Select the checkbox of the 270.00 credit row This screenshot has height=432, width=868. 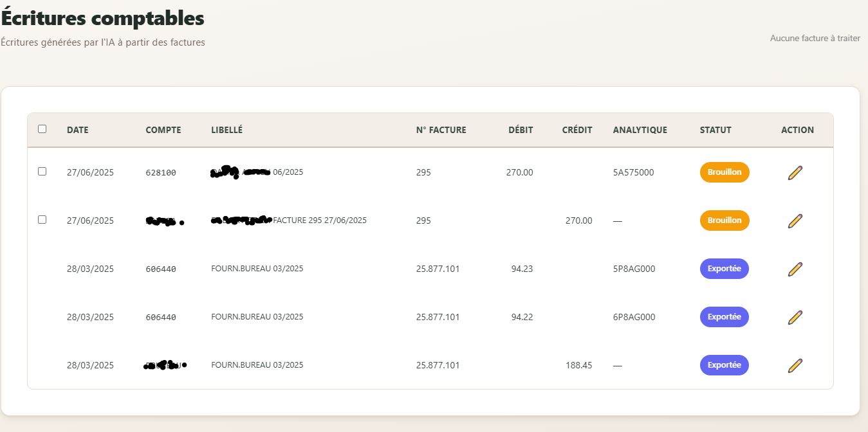[42, 220]
